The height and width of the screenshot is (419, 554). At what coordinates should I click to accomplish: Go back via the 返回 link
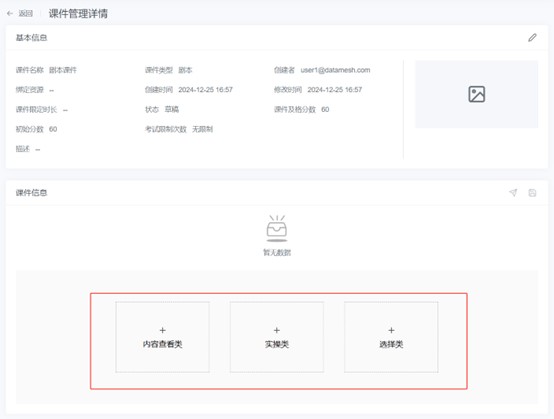tap(25, 13)
